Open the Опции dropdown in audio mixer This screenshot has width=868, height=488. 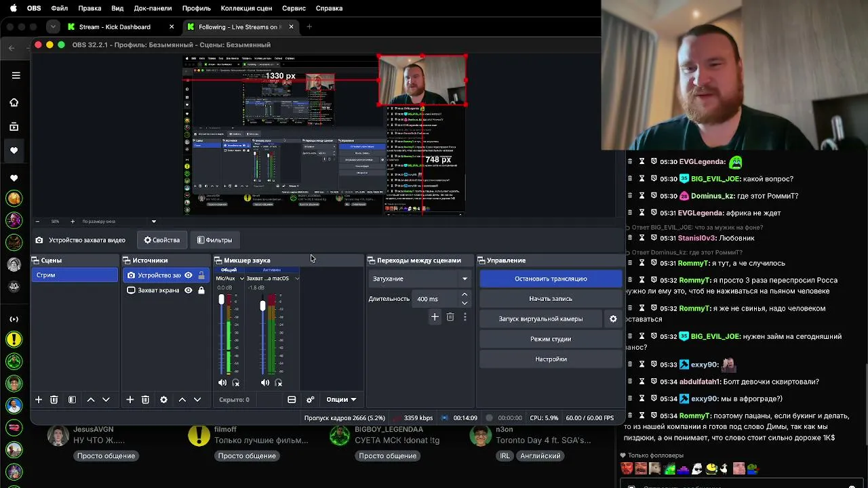click(x=341, y=400)
